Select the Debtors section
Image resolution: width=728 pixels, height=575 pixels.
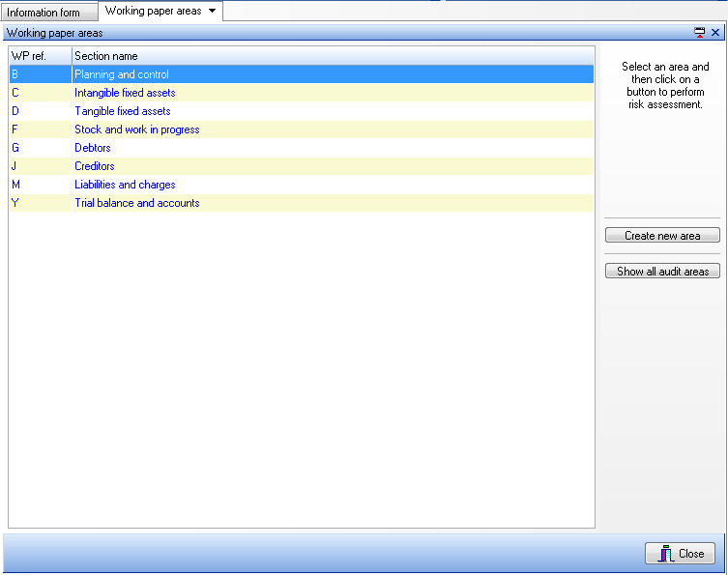tap(302, 148)
